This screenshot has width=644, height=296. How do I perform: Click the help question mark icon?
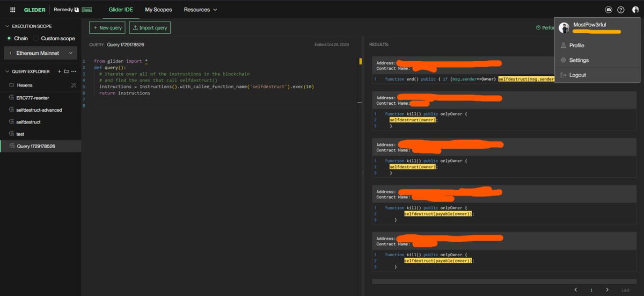(621, 10)
